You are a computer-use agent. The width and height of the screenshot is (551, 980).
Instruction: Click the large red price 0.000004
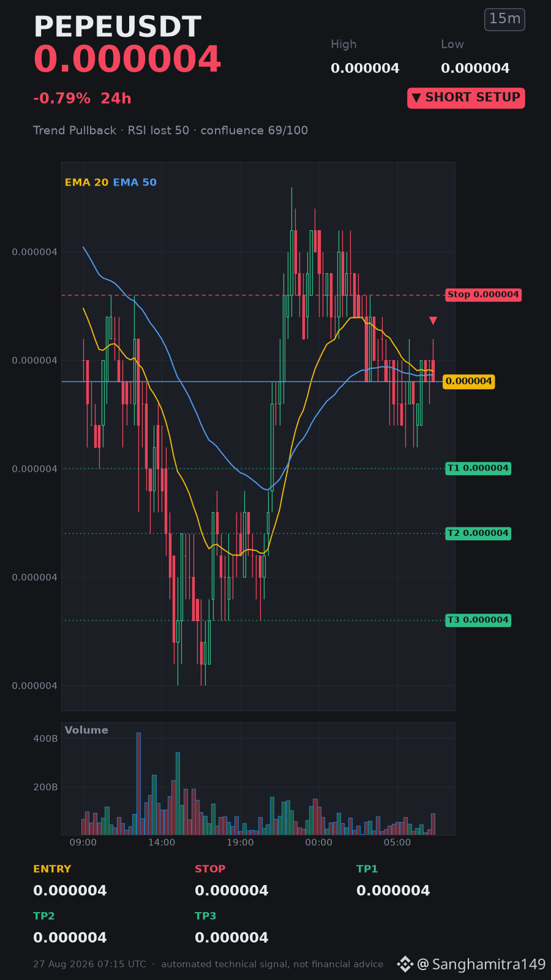[127, 60]
